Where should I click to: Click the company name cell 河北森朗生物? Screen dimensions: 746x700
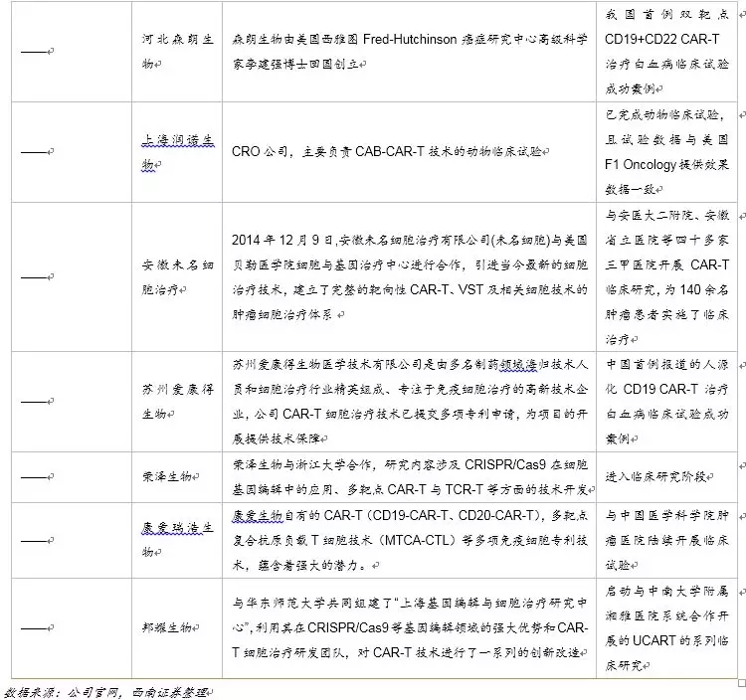[177, 52]
